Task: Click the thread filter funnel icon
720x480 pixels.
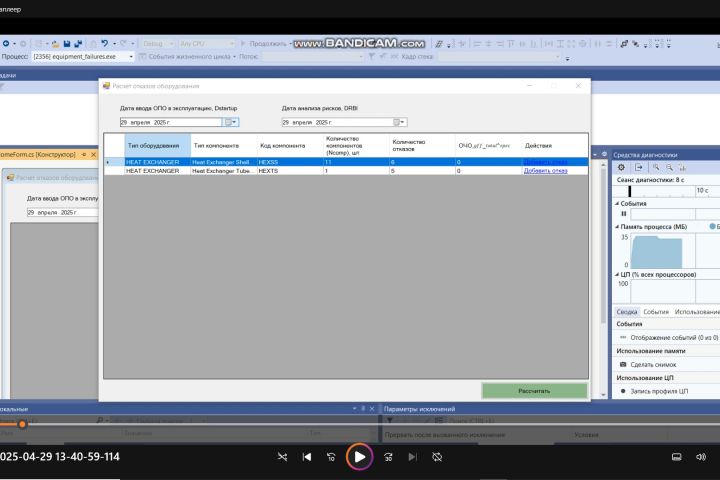Action: [371, 56]
